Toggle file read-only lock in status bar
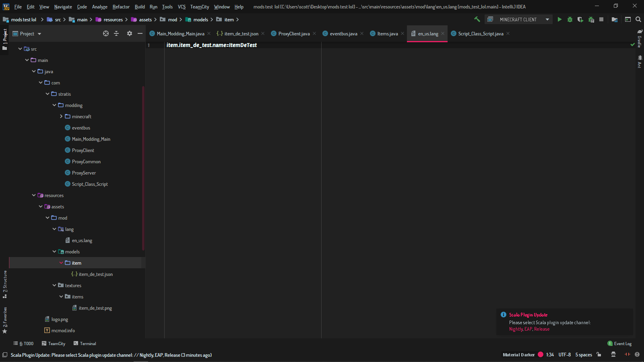 coord(599,355)
